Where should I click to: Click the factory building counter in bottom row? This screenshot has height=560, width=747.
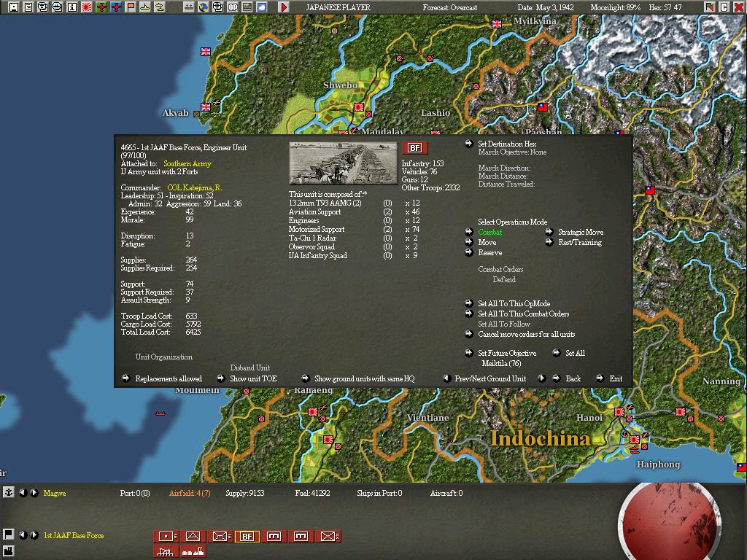coord(193,551)
